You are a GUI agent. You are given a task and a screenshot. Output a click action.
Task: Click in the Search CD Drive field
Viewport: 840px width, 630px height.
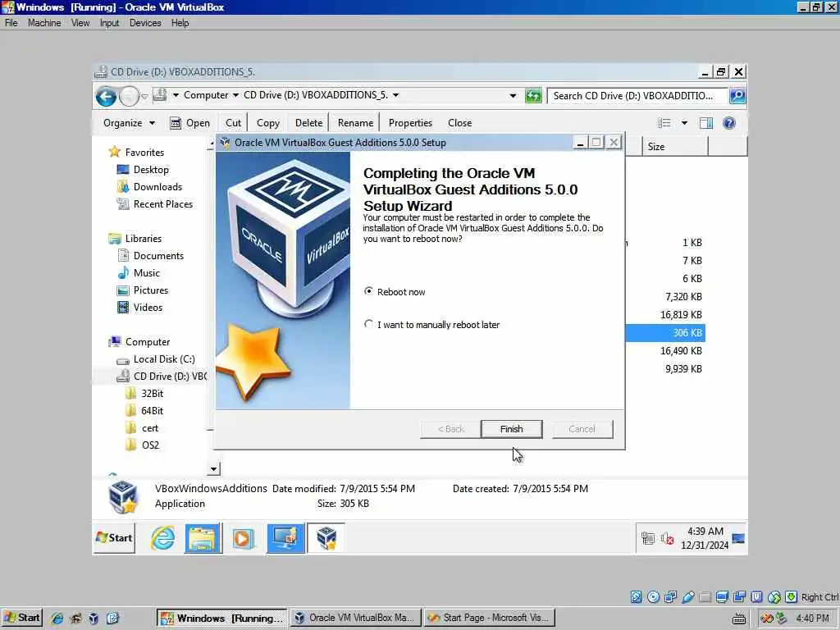[637, 96]
